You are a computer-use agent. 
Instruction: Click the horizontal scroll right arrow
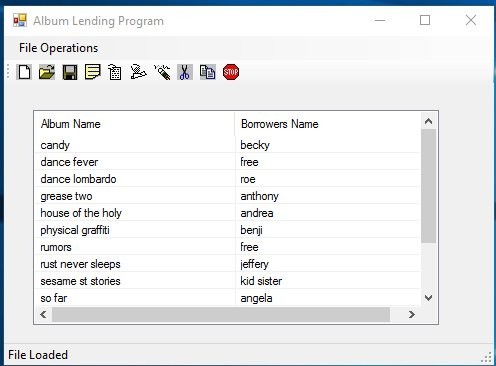[412, 314]
